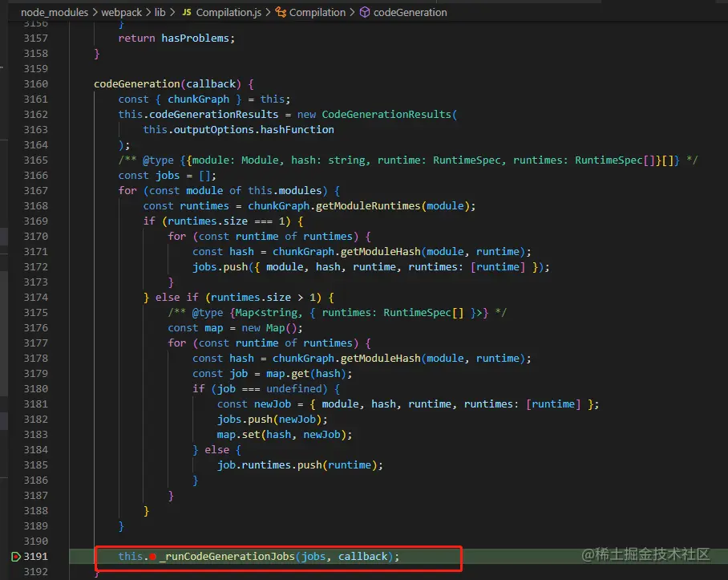Select the codeGeneration method breadcrumb
728x580 pixels.
pos(410,13)
